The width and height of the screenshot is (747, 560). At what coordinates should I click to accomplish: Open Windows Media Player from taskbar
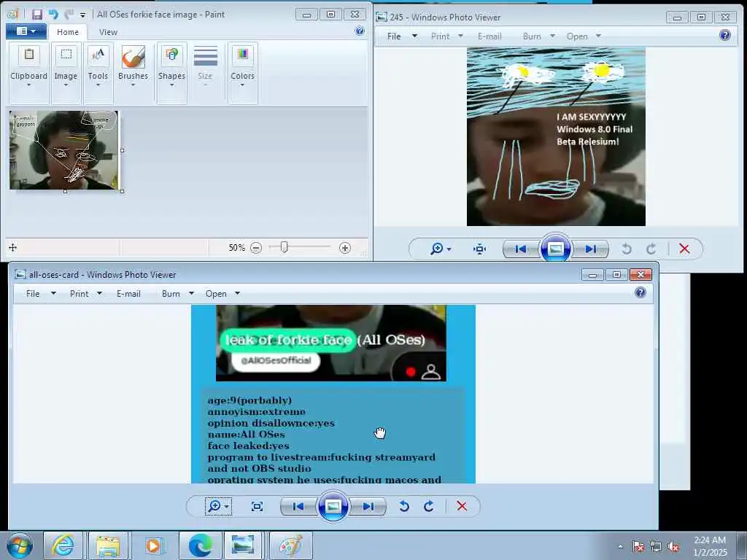coord(153,545)
